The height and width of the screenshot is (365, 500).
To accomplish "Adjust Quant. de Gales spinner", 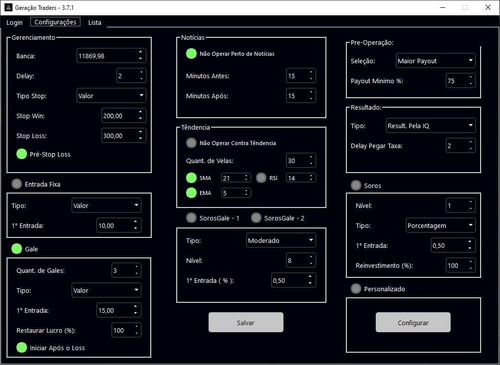I will click(136, 270).
